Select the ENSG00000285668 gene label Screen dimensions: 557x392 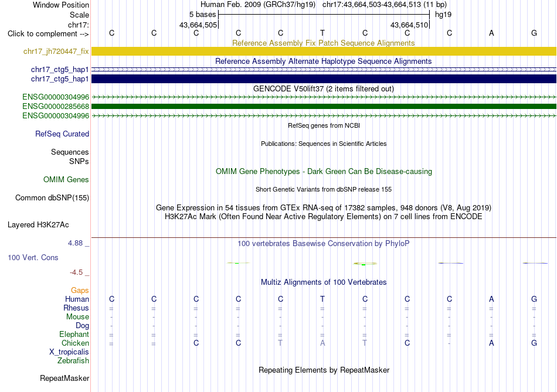point(56,106)
